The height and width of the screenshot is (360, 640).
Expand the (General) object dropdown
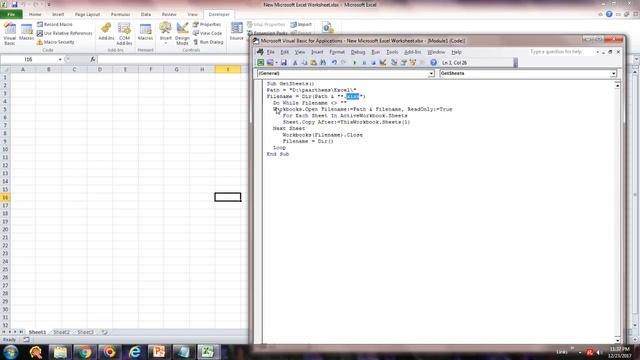coord(431,73)
